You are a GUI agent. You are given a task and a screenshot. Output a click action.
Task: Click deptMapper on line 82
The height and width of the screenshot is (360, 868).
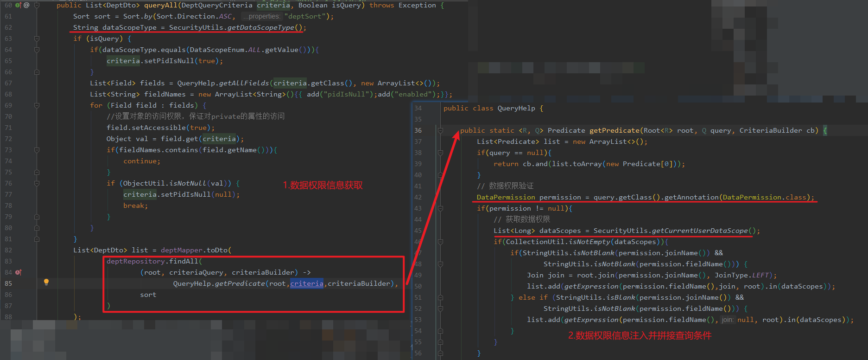pyautogui.click(x=182, y=250)
